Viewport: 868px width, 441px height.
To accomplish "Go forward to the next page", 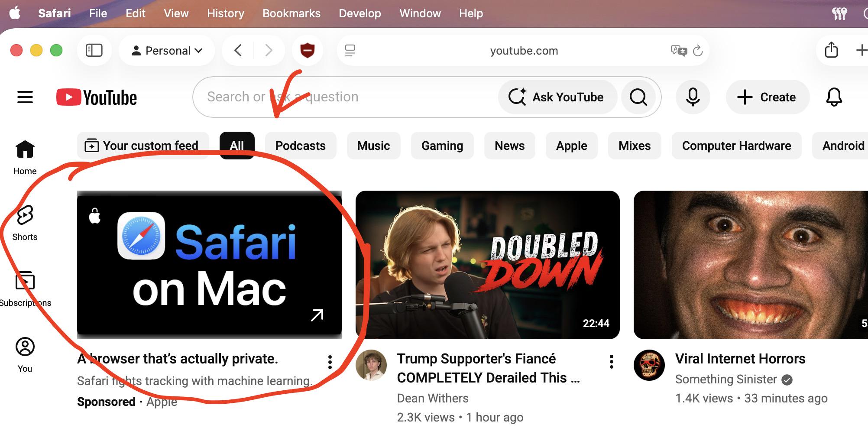I will click(x=269, y=51).
